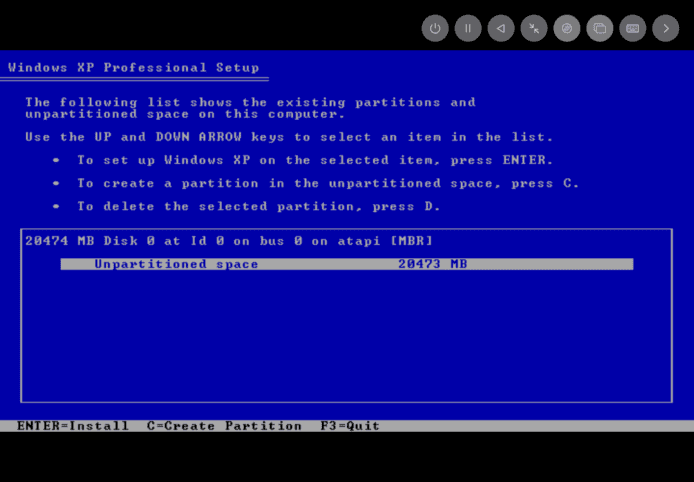Click the power button icon
This screenshot has height=482, width=694.
point(435,28)
